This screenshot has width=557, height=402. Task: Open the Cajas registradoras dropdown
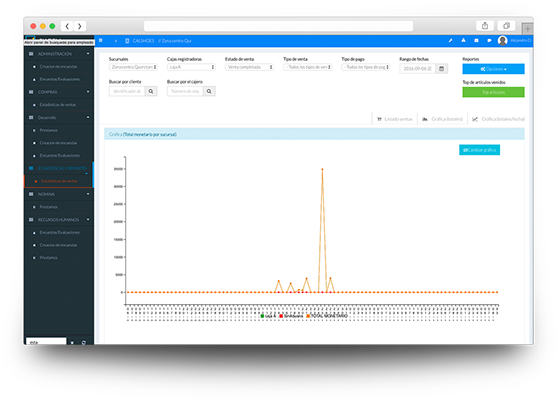(191, 67)
